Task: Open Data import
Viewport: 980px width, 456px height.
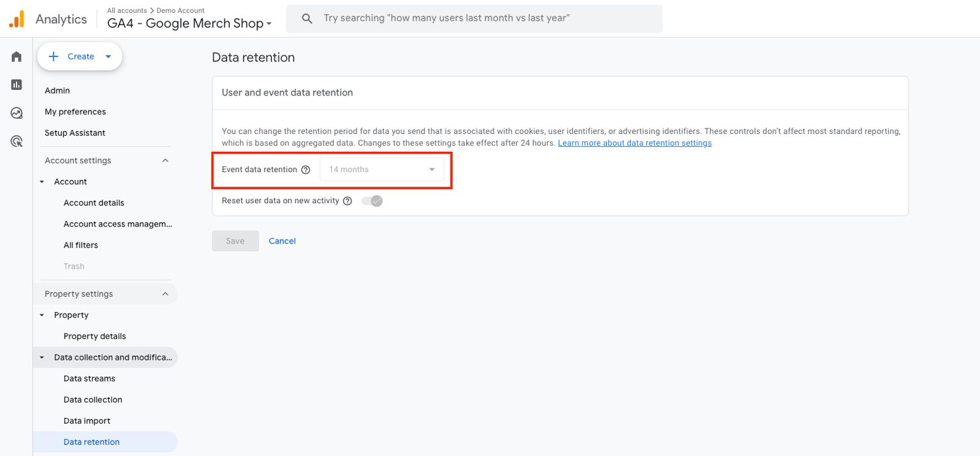Action: tap(87, 420)
